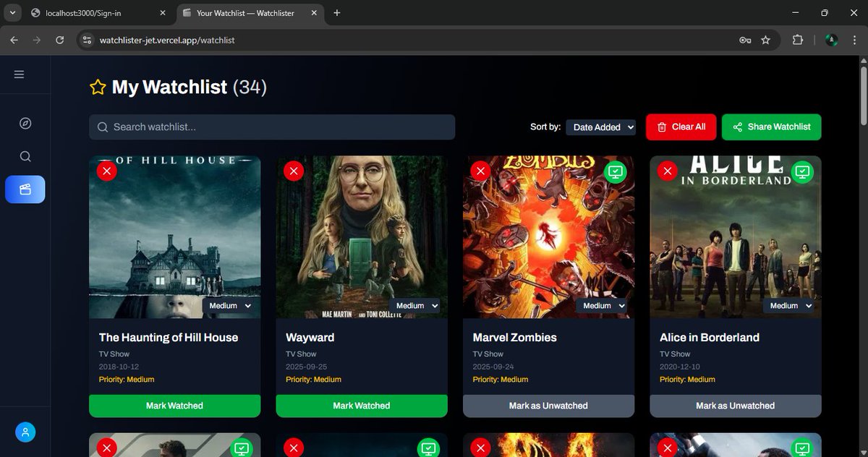Image resolution: width=868 pixels, height=457 pixels.
Task: Close the Your Watchlist browser tab
Action: (314, 13)
